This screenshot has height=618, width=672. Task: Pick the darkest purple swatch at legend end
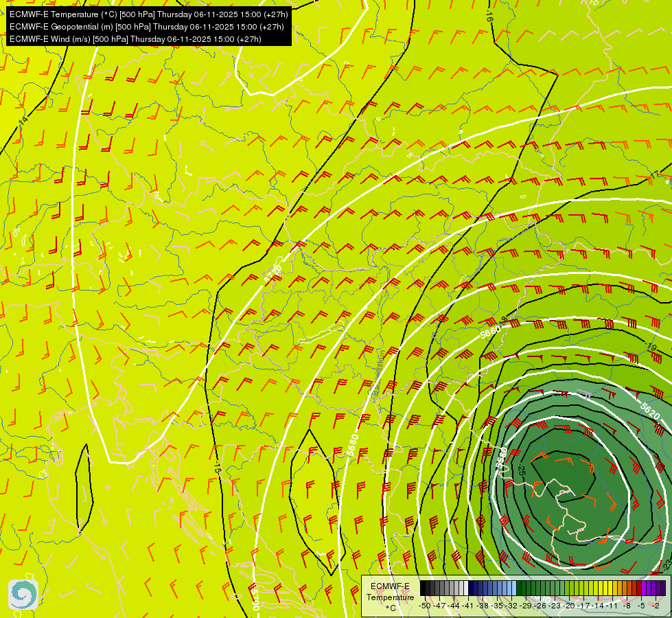[663, 588]
